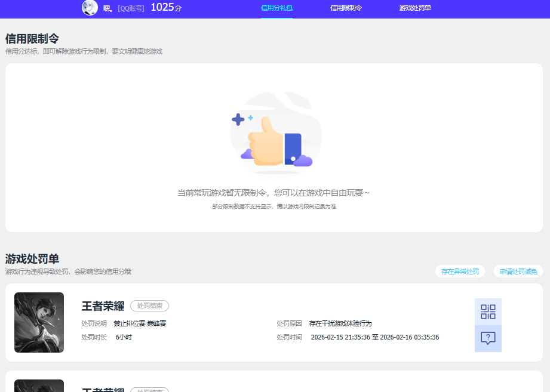Screen dimensions: 550x392
Task: Click the punishment time range 2026-02-15 21:35:36
Action: [x=375, y=337]
